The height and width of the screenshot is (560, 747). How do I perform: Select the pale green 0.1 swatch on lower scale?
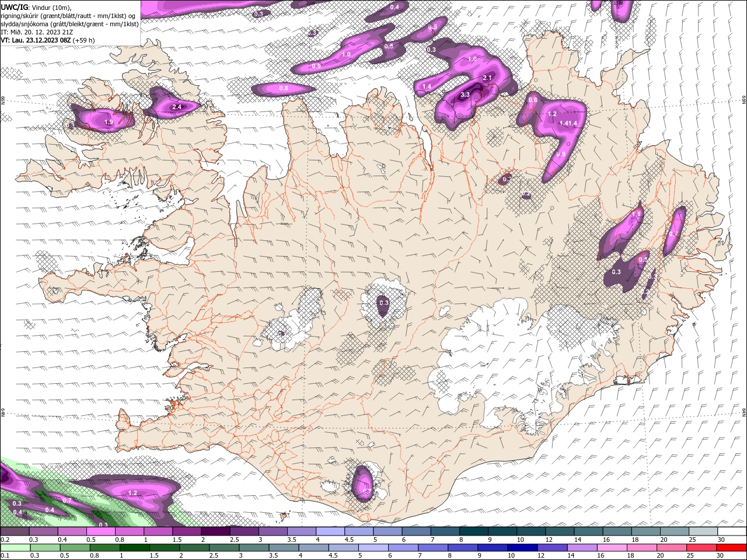click(16, 548)
